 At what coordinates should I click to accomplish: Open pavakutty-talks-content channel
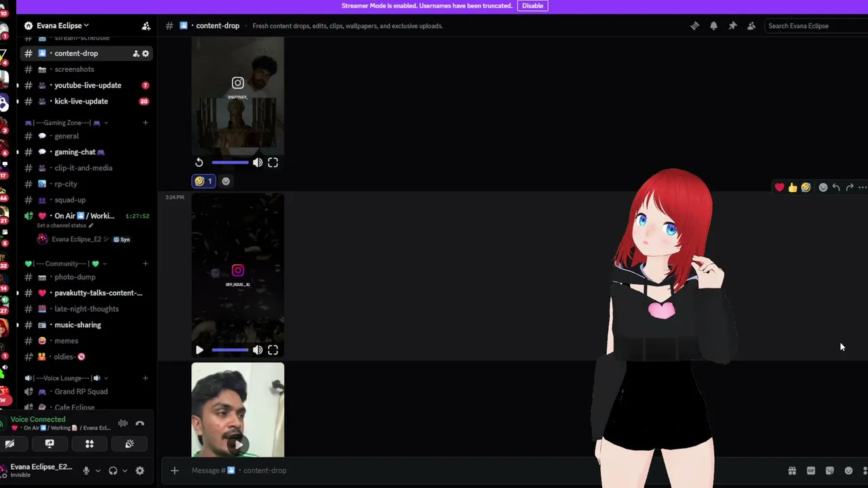point(98,293)
